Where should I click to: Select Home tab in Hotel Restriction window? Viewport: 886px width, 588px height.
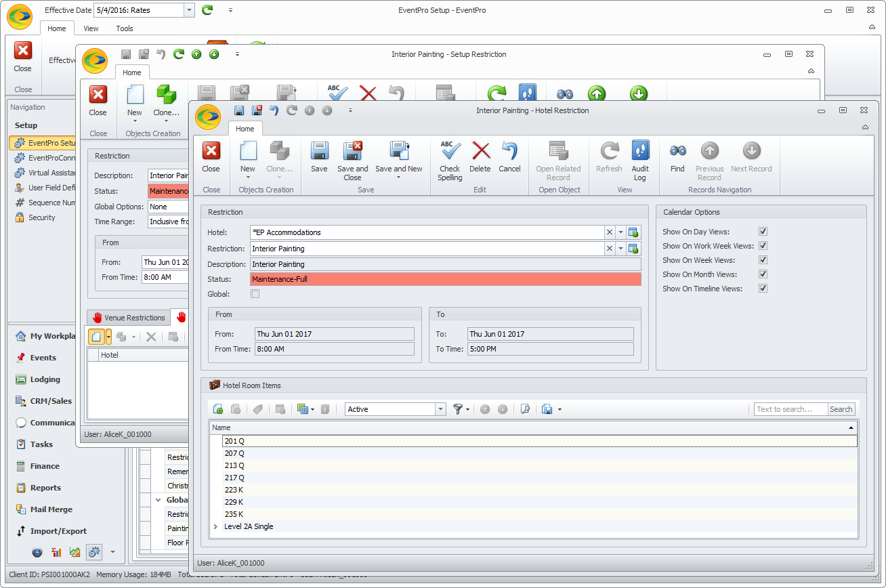click(245, 129)
